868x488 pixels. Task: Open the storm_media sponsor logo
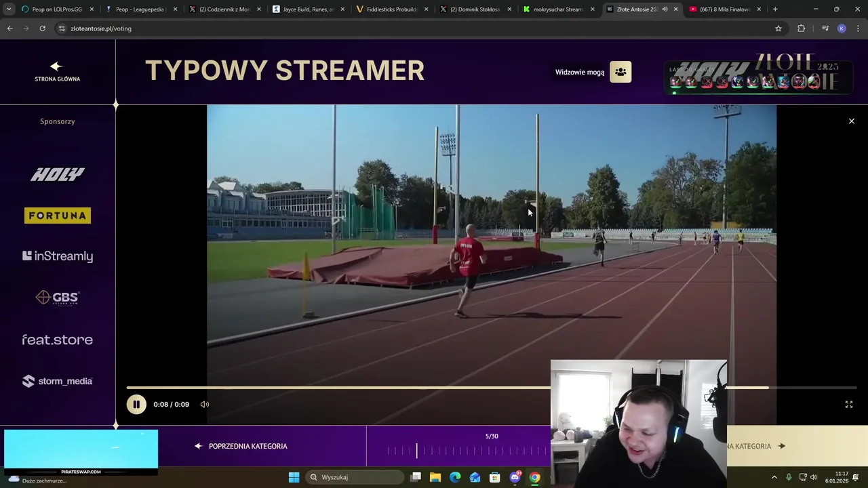[58, 381]
